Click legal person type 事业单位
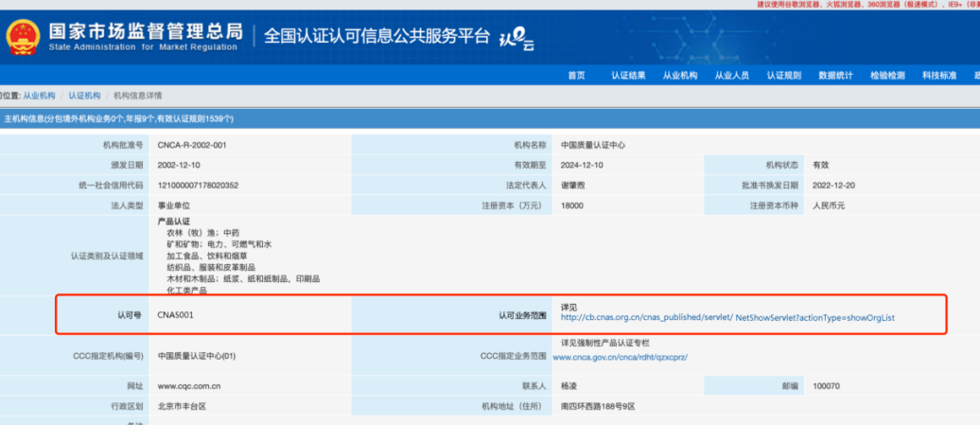Viewport: 980px width, 425px height. pyautogui.click(x=174, y=205)
